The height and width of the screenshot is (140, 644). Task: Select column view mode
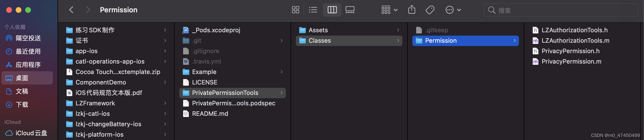332,10
